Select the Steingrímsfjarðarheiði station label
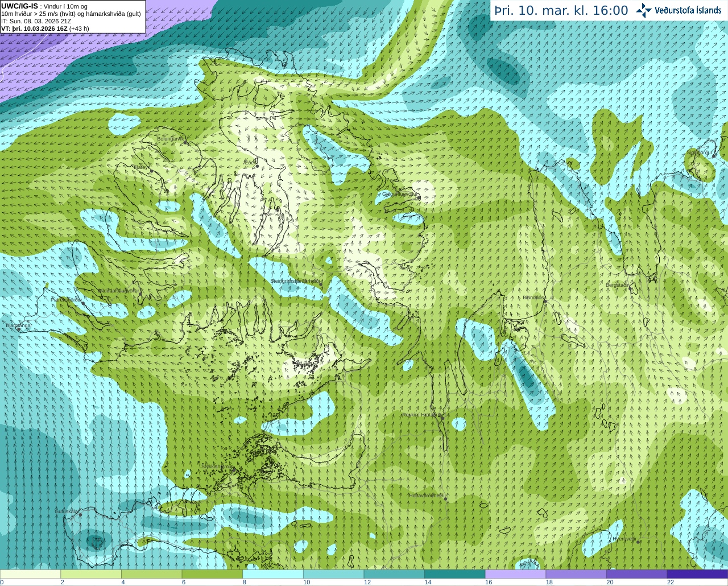This screenshot has width=728, height=586. click(x=295, y=281)
